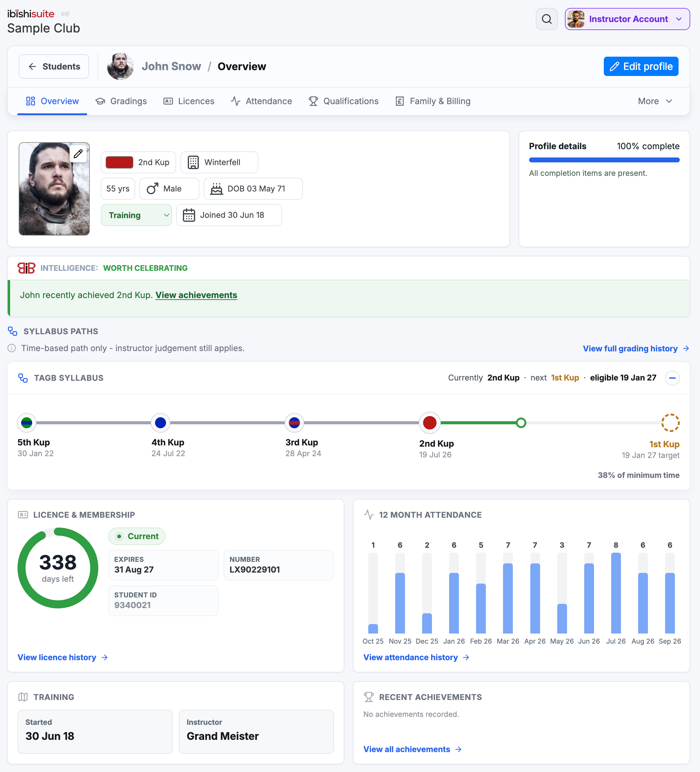
Task: Click the birthday cake DOB icon
Action: click(x=216, y=188)
